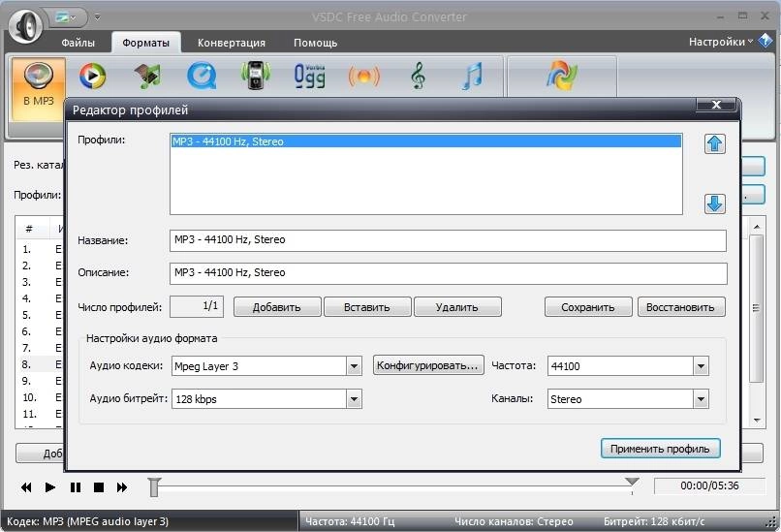The height and width of the screenshot is (532, 781).
Task: Pause the audio playback
Action: tap(76, 487)
